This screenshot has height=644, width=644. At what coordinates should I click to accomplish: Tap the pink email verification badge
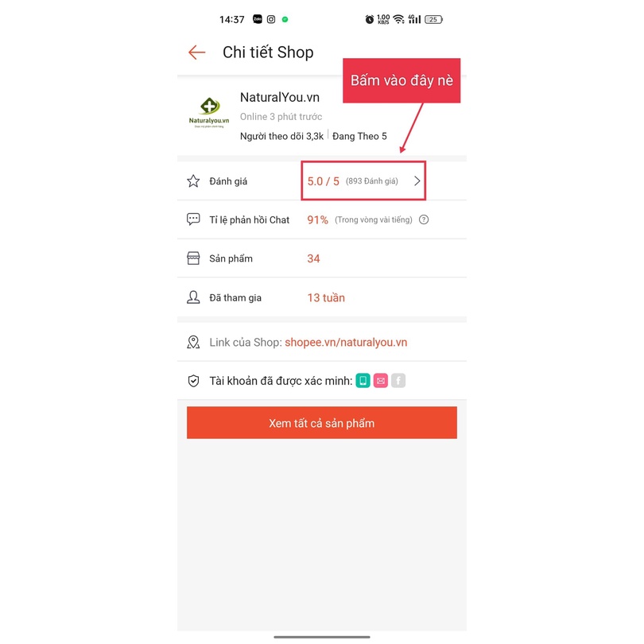click(381, 381)
